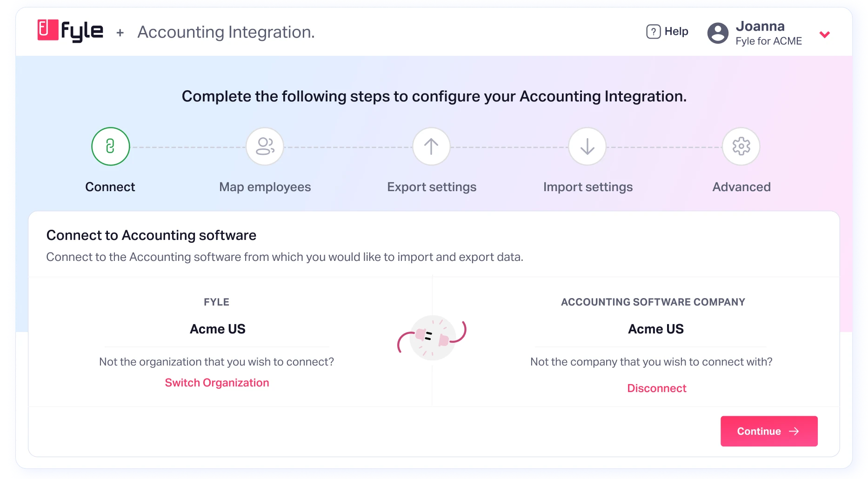868x479 pixels.
Task: Click Joanna's user avatar icon
Action: click(x=718, y=33)
